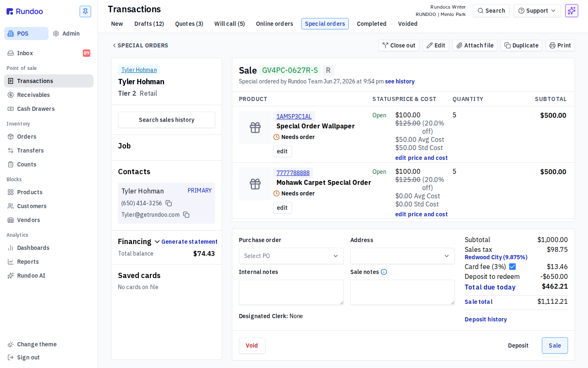Click Attach file
The image size is (588, 368).
click(475, 45)
